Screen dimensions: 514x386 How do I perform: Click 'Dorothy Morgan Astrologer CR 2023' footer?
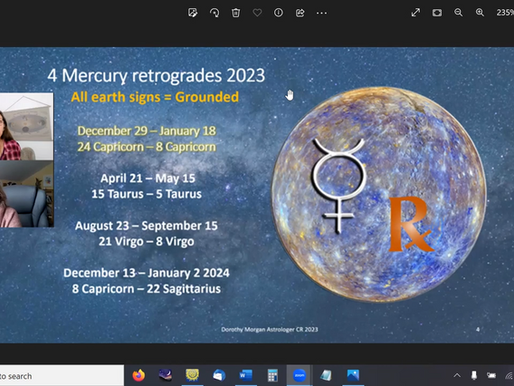269,329
